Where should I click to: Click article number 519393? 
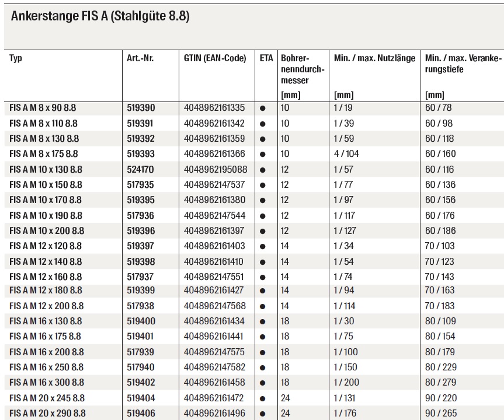pyautogui.click(x=141, y=153)
